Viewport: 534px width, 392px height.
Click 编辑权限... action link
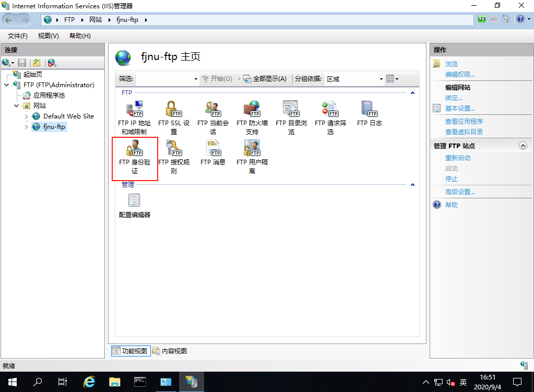460,74
